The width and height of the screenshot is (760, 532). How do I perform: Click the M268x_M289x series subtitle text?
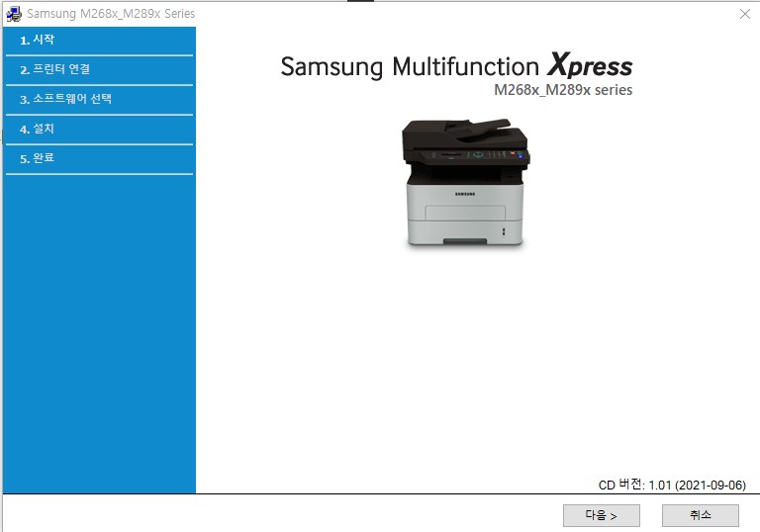click(x=563, y=90)
